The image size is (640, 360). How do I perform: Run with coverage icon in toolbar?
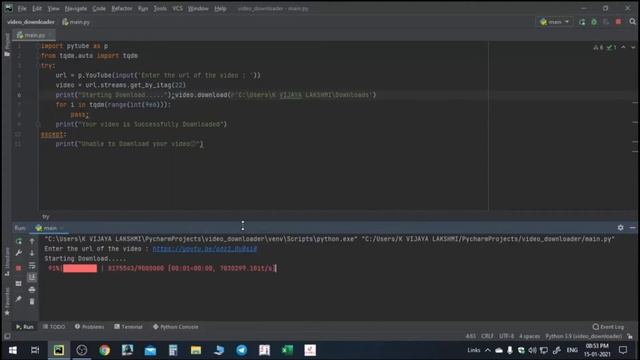pos(606,22)
